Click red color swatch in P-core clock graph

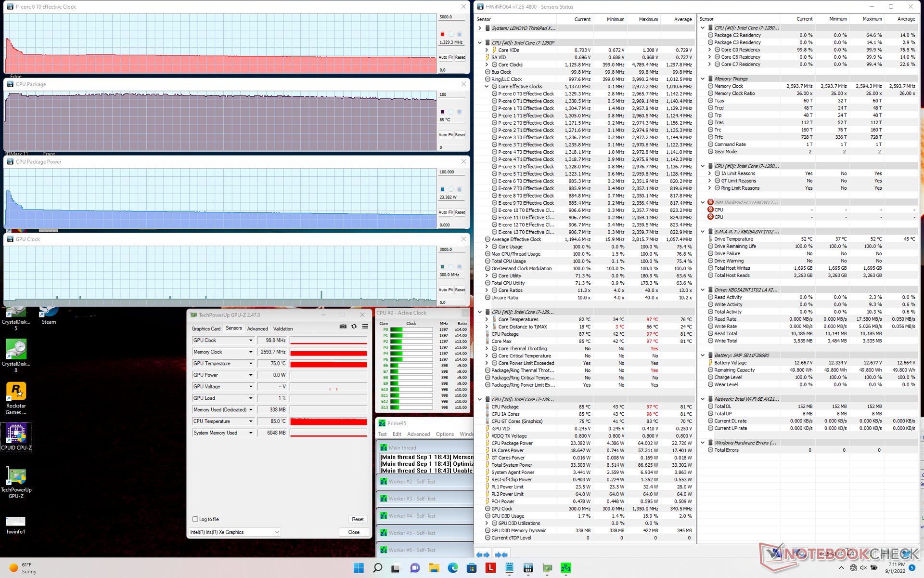pyautogui.click(x=442, y=34)
